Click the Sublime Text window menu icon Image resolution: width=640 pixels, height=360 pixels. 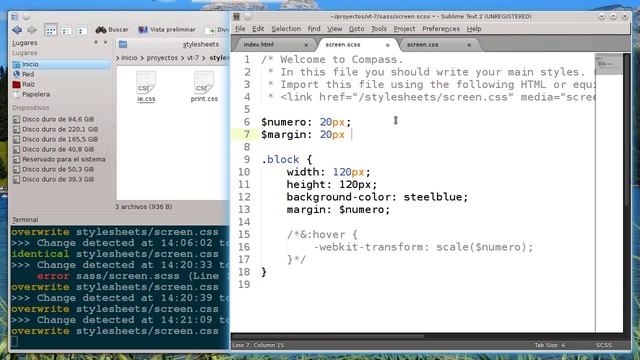click(x=236, y=16)
